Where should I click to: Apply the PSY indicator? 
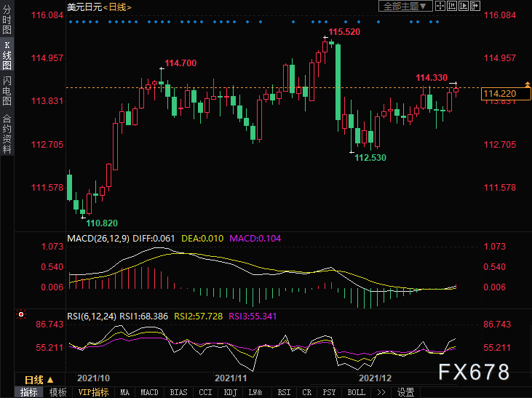click(329, 392)
